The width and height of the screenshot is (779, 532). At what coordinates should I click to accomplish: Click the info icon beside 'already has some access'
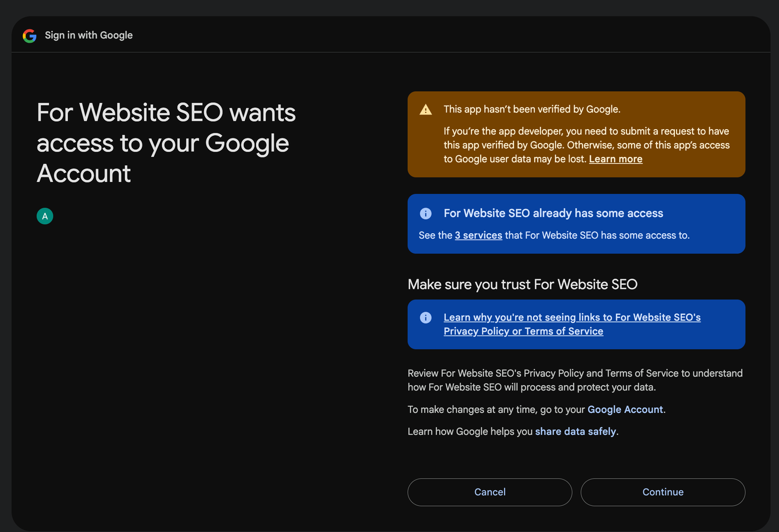coord(426,213)
